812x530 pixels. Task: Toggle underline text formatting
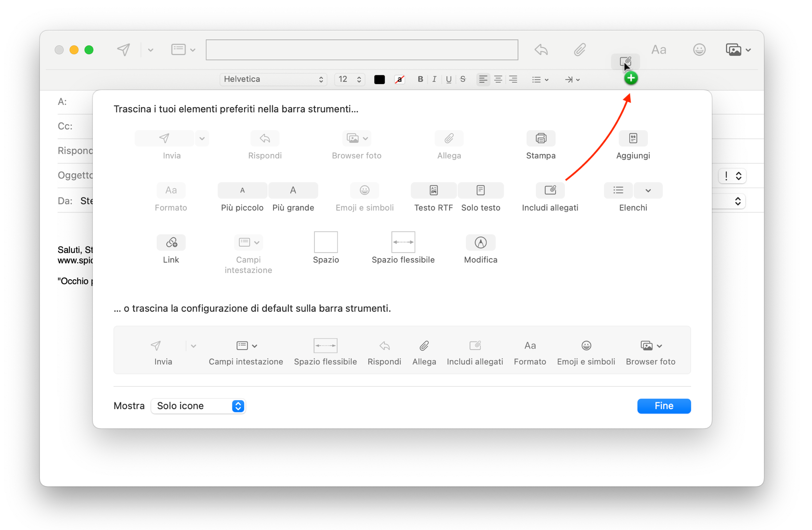tap(448, 79)
